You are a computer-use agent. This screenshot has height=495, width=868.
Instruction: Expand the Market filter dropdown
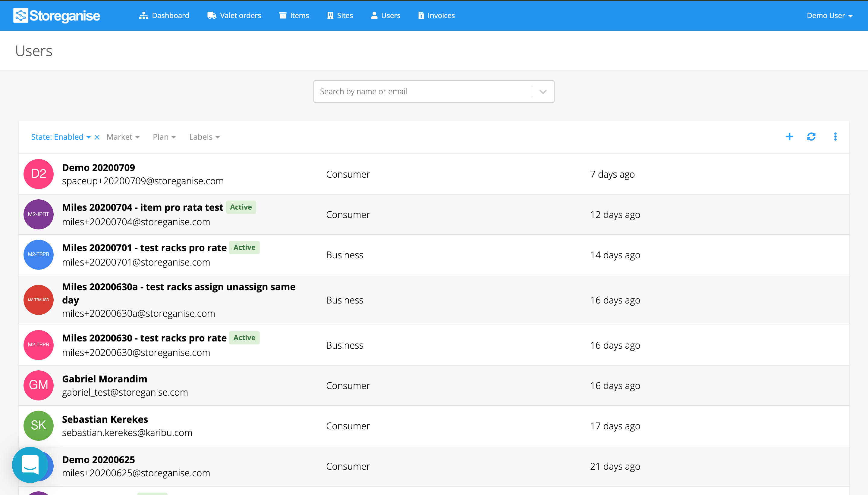click(x=123, y=137)
